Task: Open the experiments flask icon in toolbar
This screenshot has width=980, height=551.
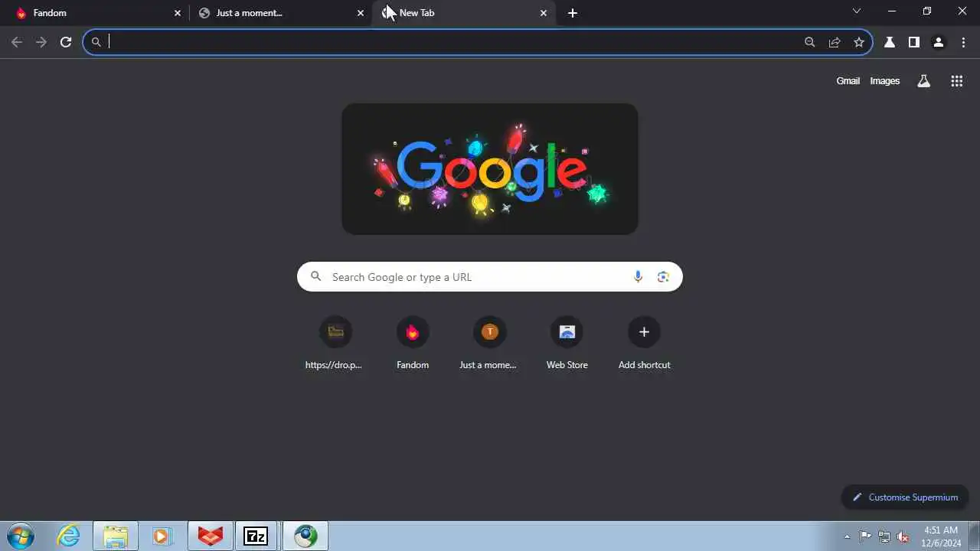Action: coord(890,42)
